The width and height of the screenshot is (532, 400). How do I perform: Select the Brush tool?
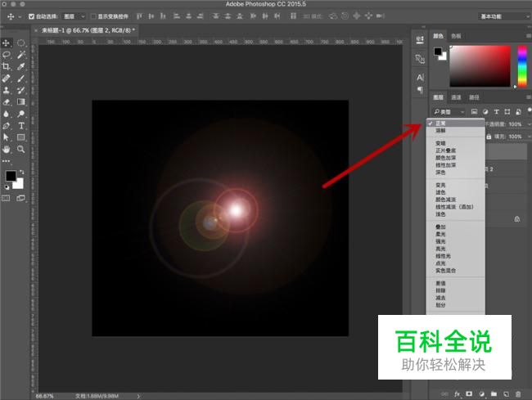[21, 79]
